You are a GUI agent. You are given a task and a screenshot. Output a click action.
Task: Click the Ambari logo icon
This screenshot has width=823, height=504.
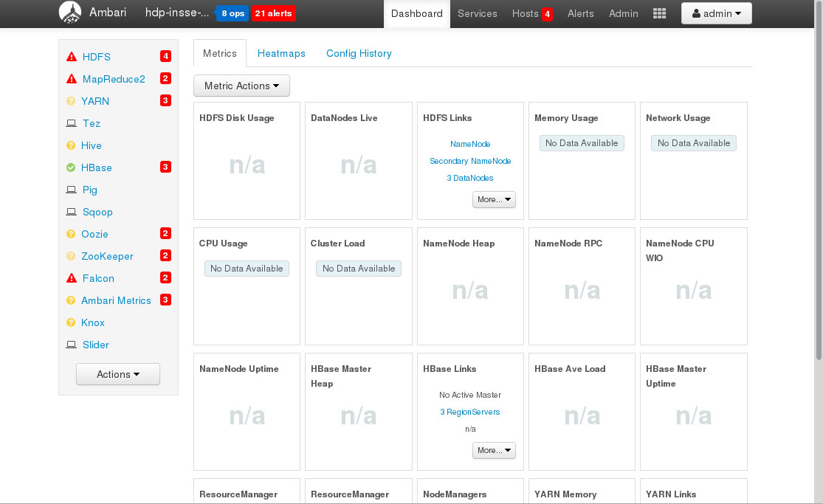pyautogui.click(x=70, y=13)
